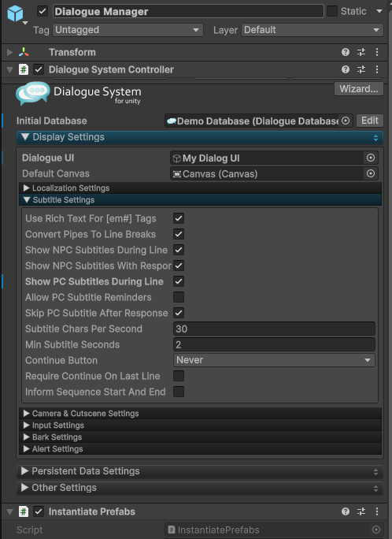Disable Dialogue System Controller component checkbox

[39, 69]
